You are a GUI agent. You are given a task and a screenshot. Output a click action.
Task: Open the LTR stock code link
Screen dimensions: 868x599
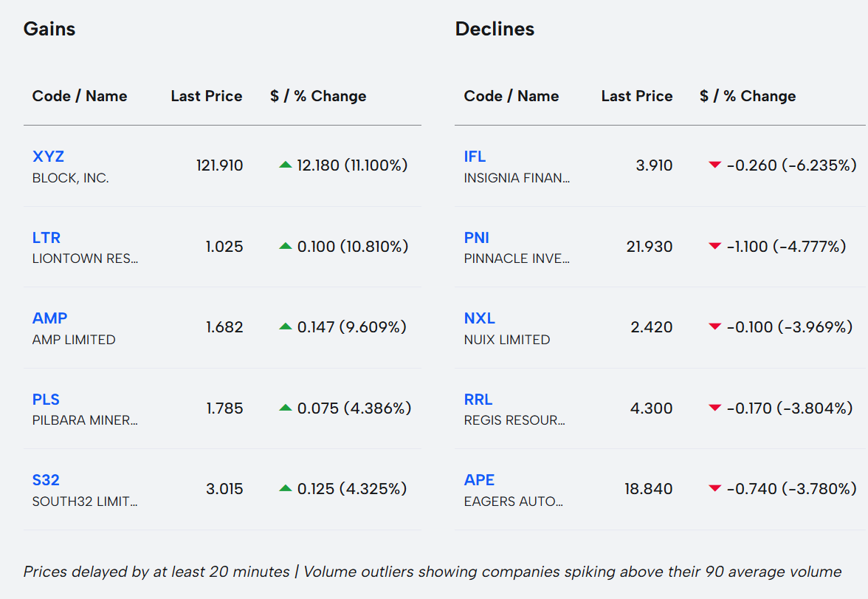click(x=46, y=238)
